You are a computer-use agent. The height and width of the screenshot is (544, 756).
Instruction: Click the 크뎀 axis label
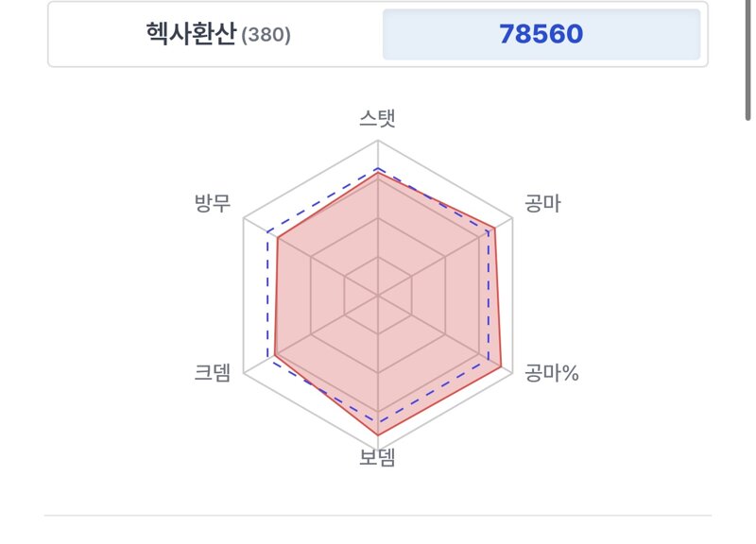pos(212,372)
